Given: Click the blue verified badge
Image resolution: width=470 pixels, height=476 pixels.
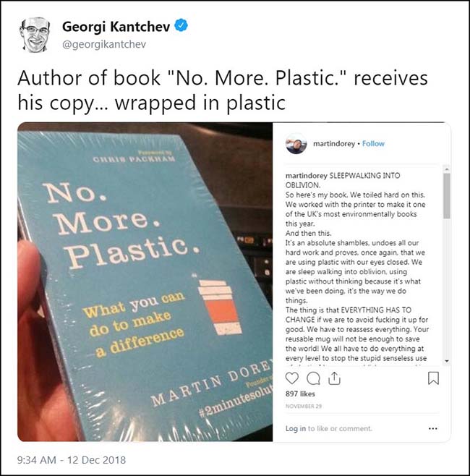Looking at the screenshot, I should click(x=181, y=25).
